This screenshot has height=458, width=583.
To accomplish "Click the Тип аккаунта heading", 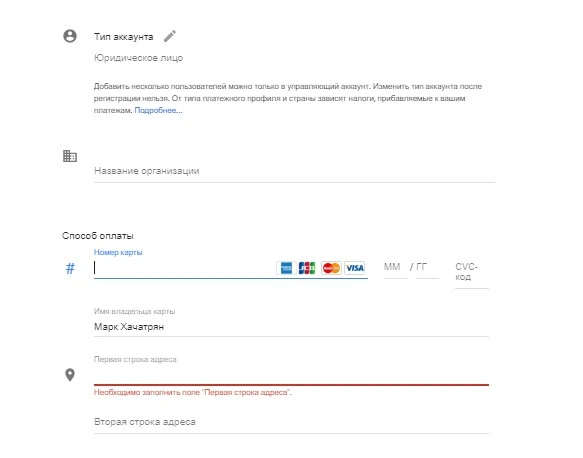I will (x=123, y=37).
